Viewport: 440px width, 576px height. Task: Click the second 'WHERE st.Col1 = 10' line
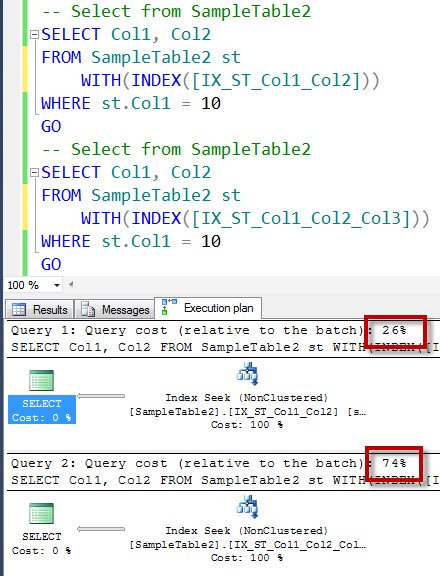point(131,241)
